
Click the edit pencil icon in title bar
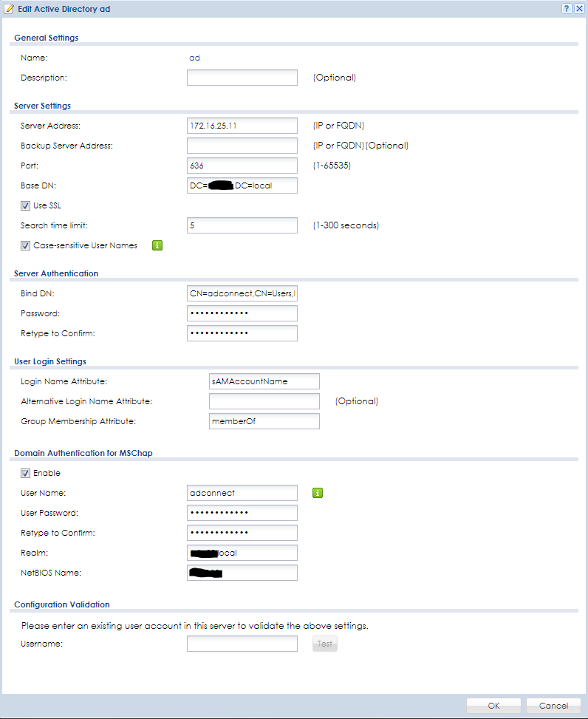tap(9, 9)
